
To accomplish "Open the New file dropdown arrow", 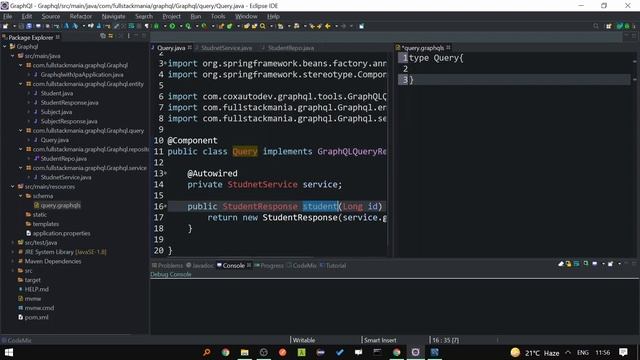I will coord(15,26).
